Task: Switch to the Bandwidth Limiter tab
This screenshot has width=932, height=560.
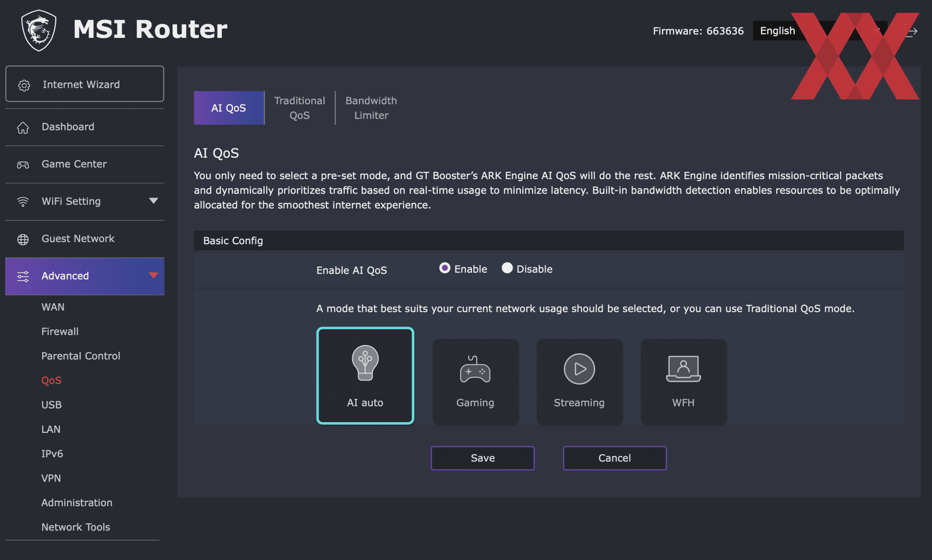Action: (x=371, y=108)
